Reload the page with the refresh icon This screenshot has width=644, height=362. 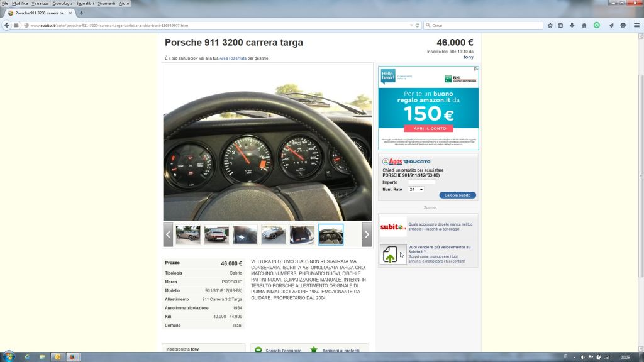coord(418,25)
